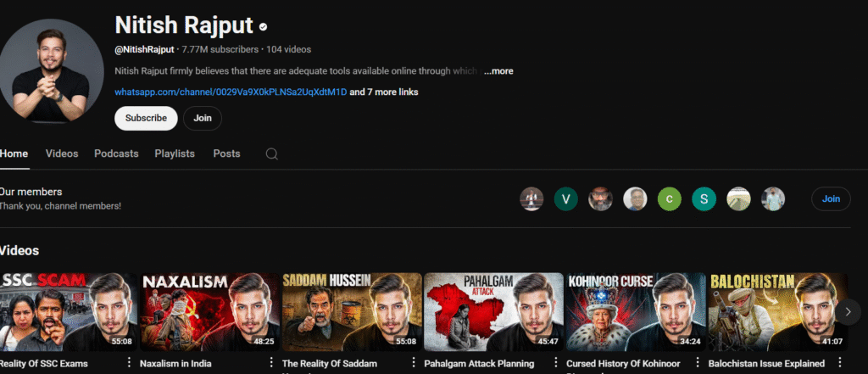Open three-dot menu for Reality Of SSC Exams

click(129, 363)
